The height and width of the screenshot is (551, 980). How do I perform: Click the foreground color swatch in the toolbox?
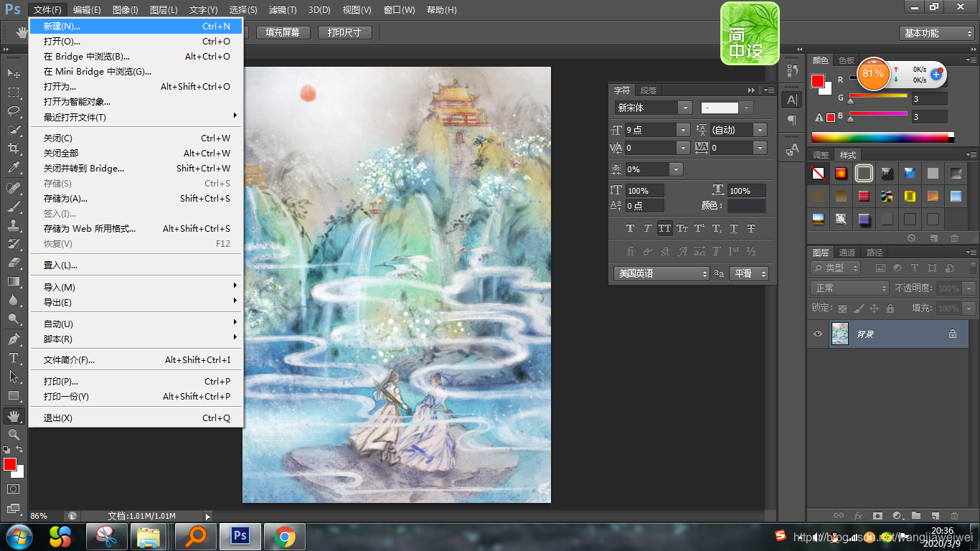click(x=9, y=464)
